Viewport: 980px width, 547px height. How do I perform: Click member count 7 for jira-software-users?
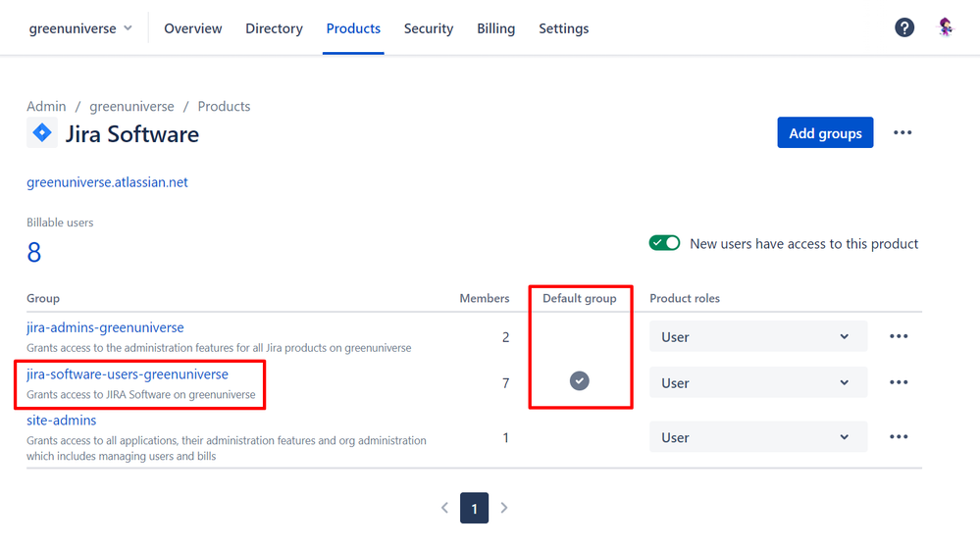[505, 382]
